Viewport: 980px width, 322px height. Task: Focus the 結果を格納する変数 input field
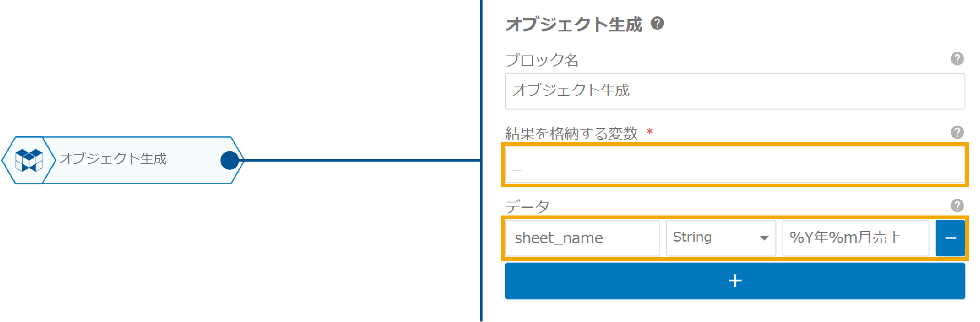click(x=735, y=165)
